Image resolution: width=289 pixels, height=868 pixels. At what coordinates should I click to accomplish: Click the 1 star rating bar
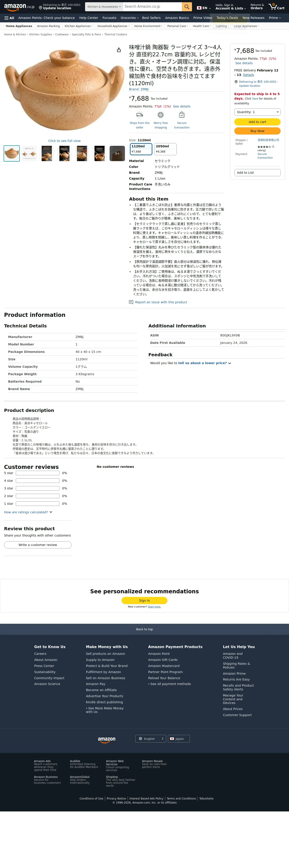pyautogui.click(x=38, y=504)
